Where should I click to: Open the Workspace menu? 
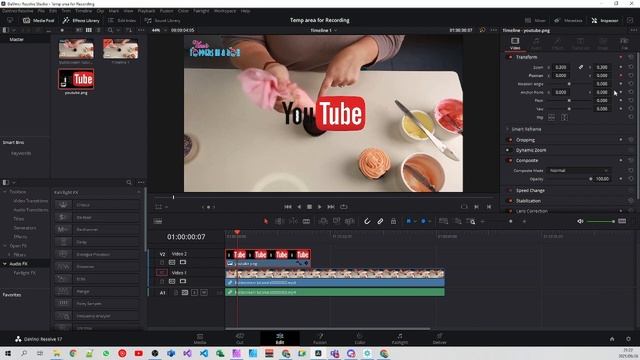point(224,11)
